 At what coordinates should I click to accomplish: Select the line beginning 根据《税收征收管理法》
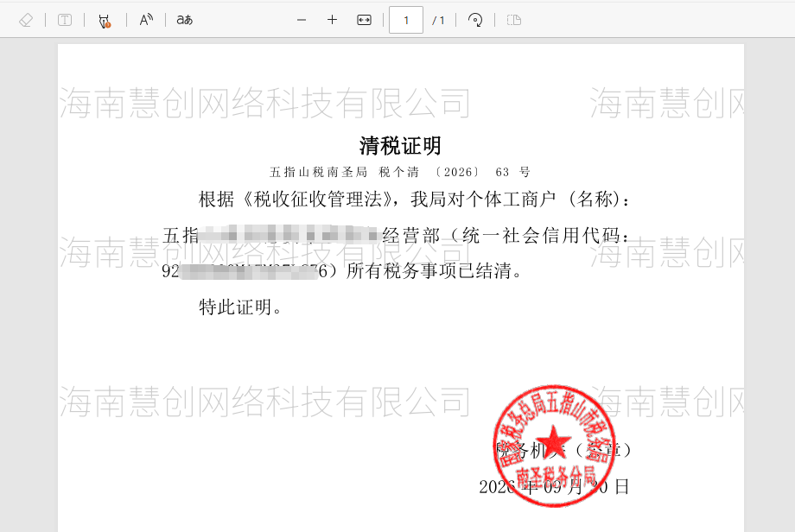414,199
